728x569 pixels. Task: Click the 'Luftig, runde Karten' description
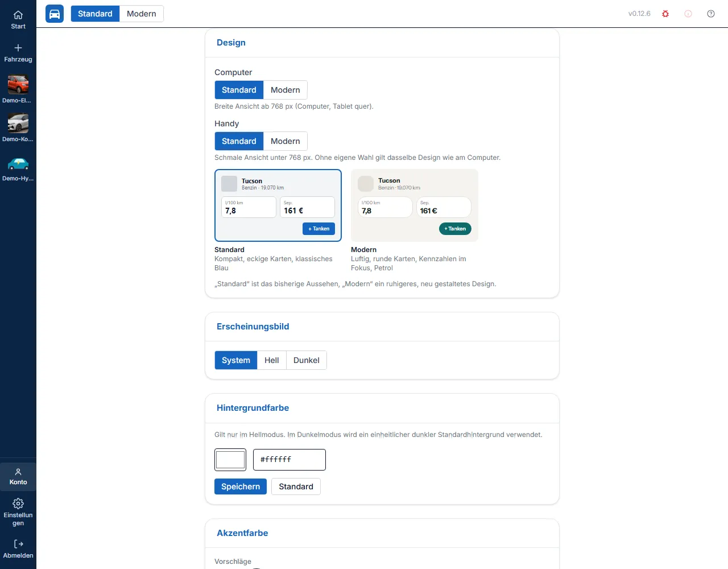tap(408, 263)
